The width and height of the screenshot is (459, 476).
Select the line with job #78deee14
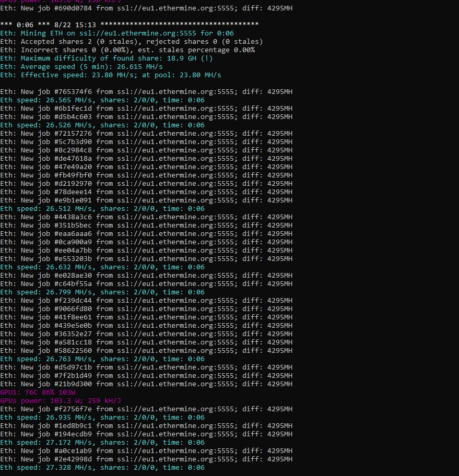(146, 192)
